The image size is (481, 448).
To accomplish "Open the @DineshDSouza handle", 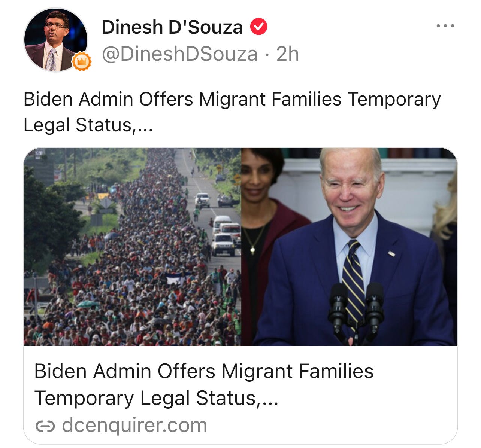I will [x=180, y=54].
